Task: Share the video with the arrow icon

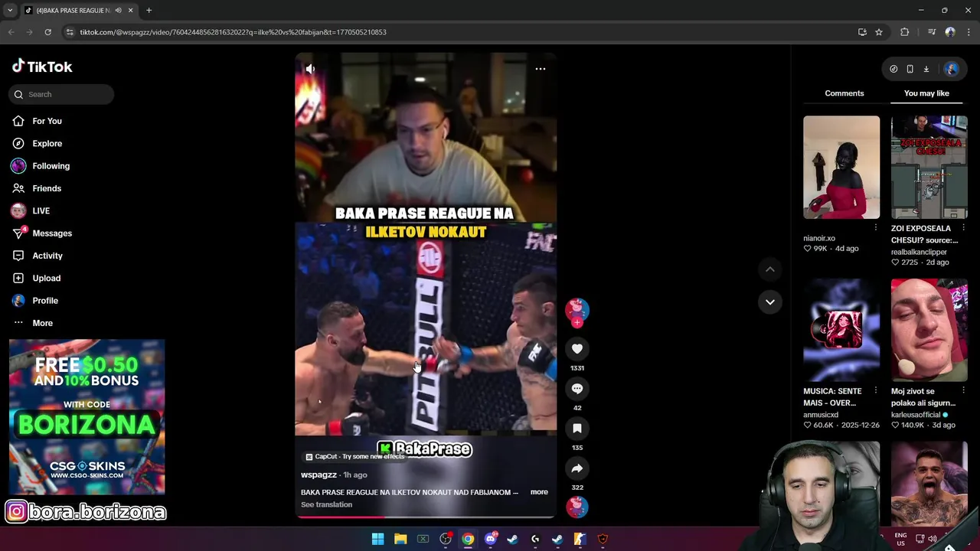Action: pyautogui.click(x=577, y=468)
